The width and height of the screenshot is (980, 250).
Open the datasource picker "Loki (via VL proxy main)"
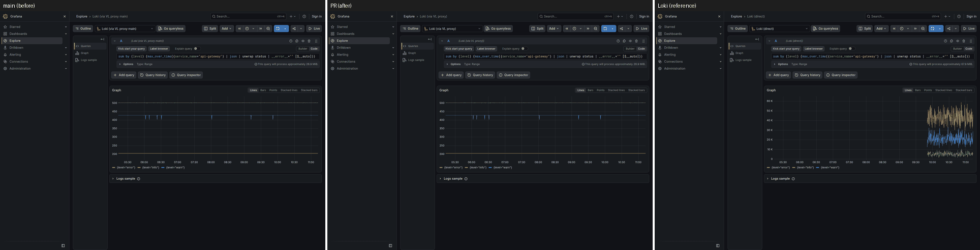click(x=125, y=29)
